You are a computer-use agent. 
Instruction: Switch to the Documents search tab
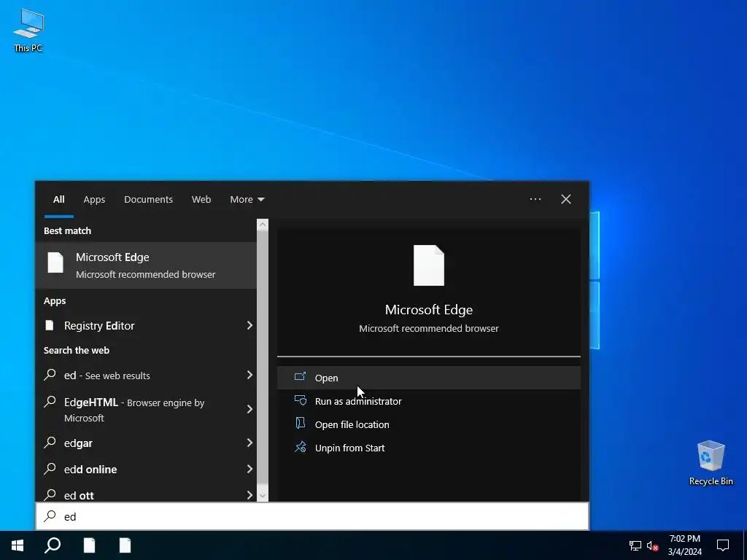tap(148, 200)
